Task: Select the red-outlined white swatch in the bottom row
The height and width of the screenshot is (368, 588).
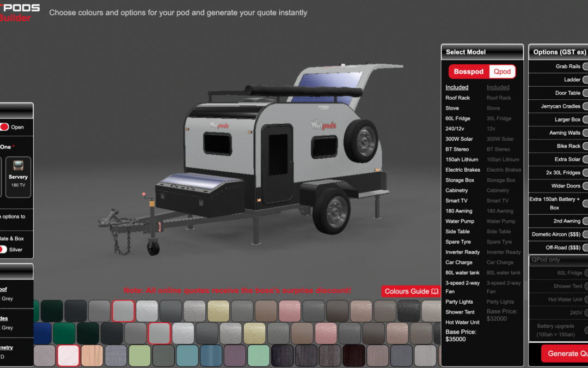Action: [x=68, y=355]
